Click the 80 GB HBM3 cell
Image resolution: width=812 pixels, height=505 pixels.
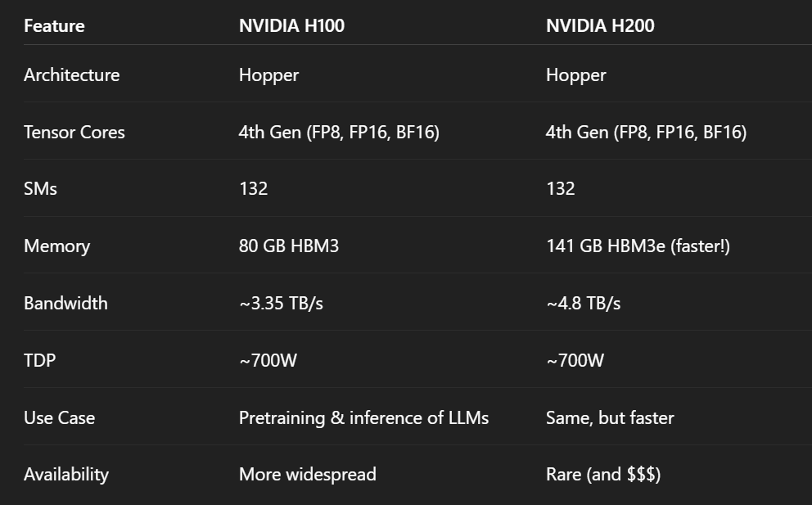[289, 246]
